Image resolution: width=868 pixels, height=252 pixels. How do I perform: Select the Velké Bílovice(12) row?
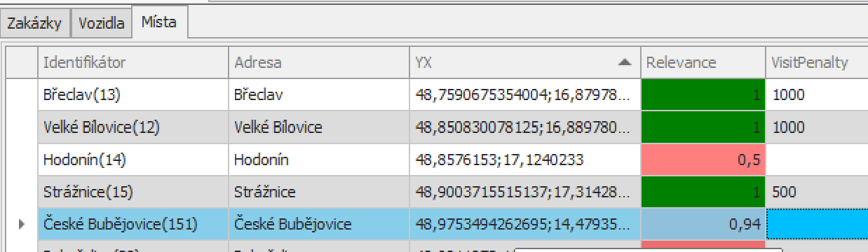[x=452, y=127]
